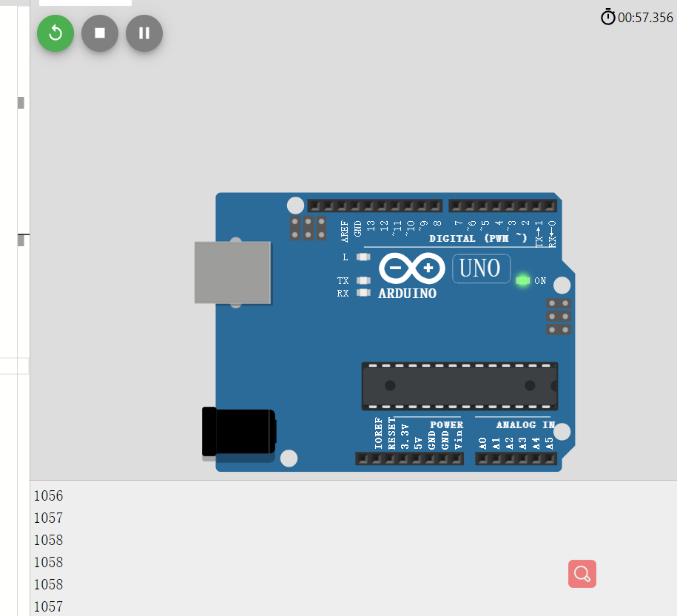Click serial output line 1056
The width and height of the screenshot is (677, 616).
tap(48, 495)
